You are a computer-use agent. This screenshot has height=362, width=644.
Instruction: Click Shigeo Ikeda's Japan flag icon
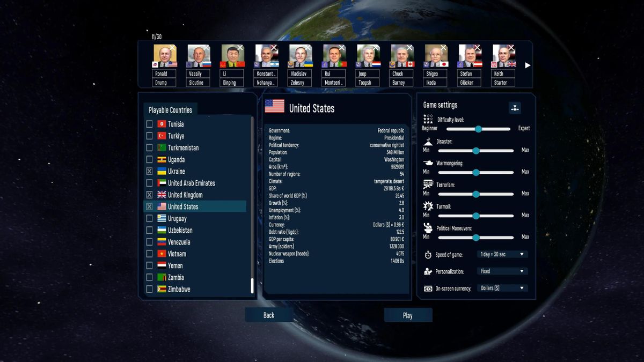click(x=443, y=64)
